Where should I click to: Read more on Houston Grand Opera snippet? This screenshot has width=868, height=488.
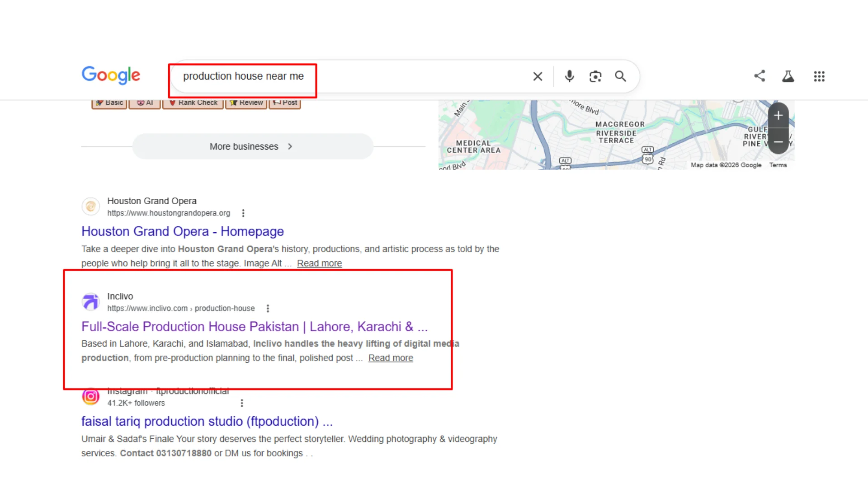pyautogui.click(x=319, y=263)
